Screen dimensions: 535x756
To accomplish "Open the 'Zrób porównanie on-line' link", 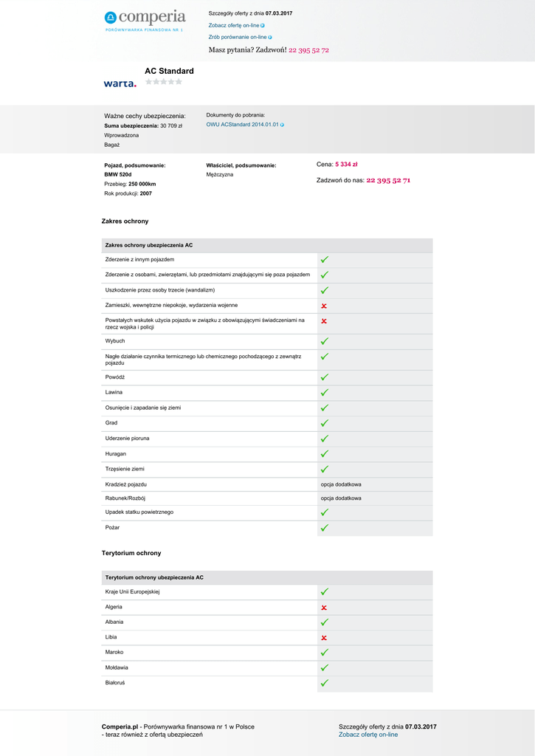I will (x=237, y=37).
